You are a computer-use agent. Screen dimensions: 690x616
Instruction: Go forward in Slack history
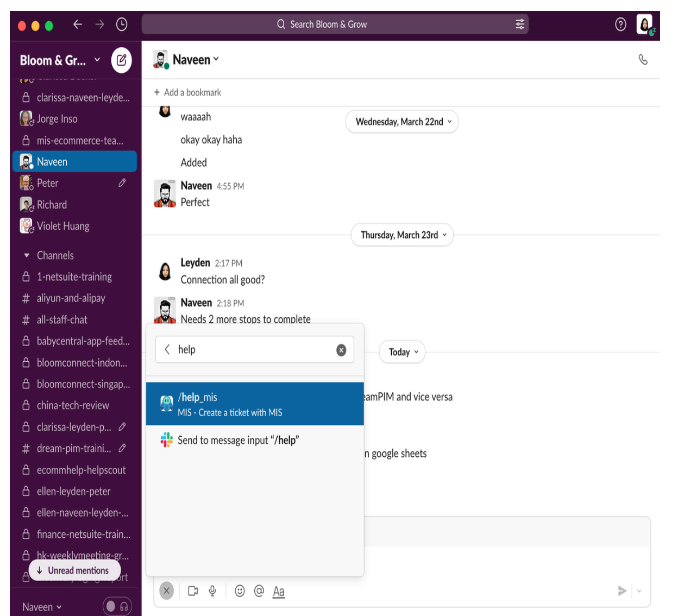click(99, 24)
